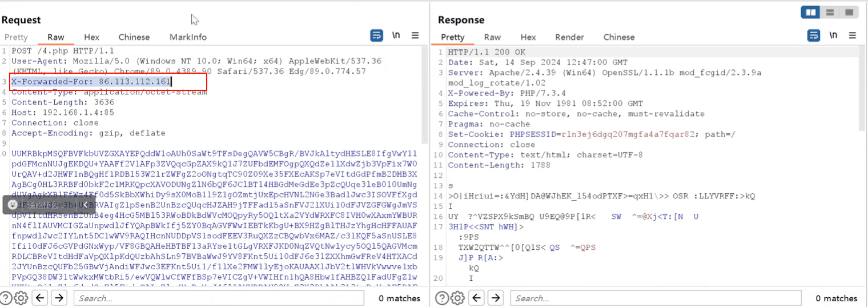Select the Response Pretty tab
Image resolution: width=868 pixels, height=307 pixels.
(x=453, y=37)
